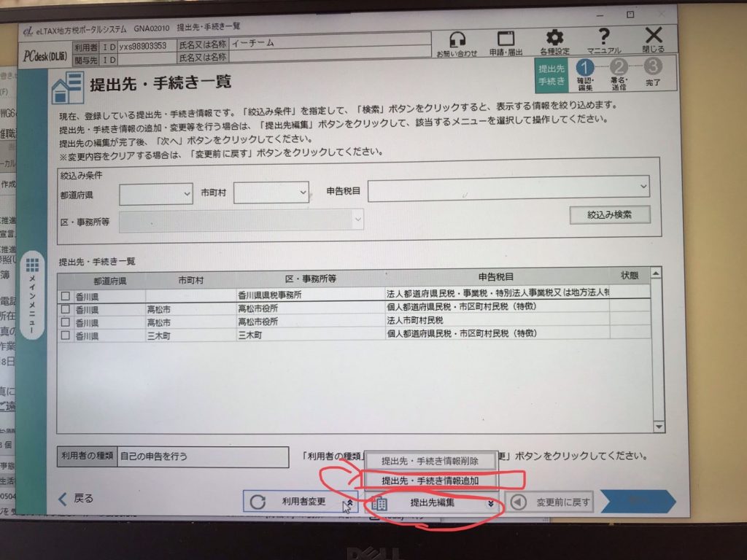The width and height of the screenshot is (747, 560).
Task: Check the 高松市役所 個人都道府県民税 row checkbox
Action: pyautogui.click(x=65, y=309)
